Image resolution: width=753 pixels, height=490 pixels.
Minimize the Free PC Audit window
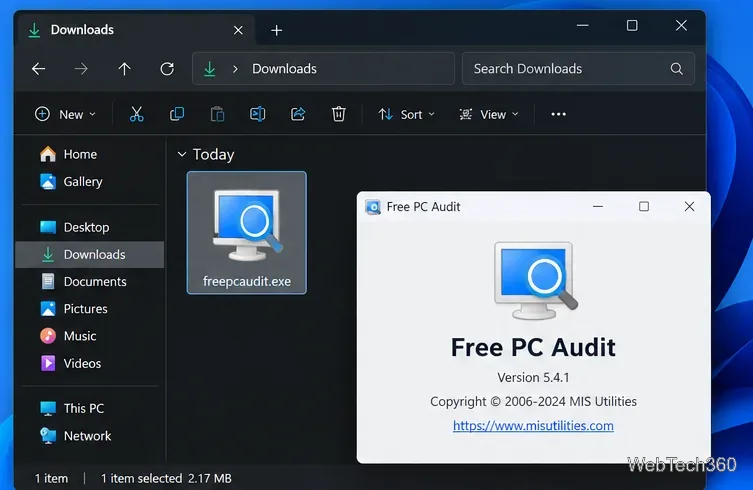(598, 207)
